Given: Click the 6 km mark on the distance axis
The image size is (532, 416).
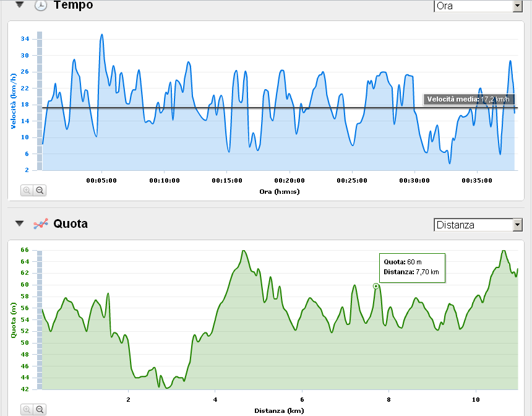Looking at the screenshot, I should 302,399.
